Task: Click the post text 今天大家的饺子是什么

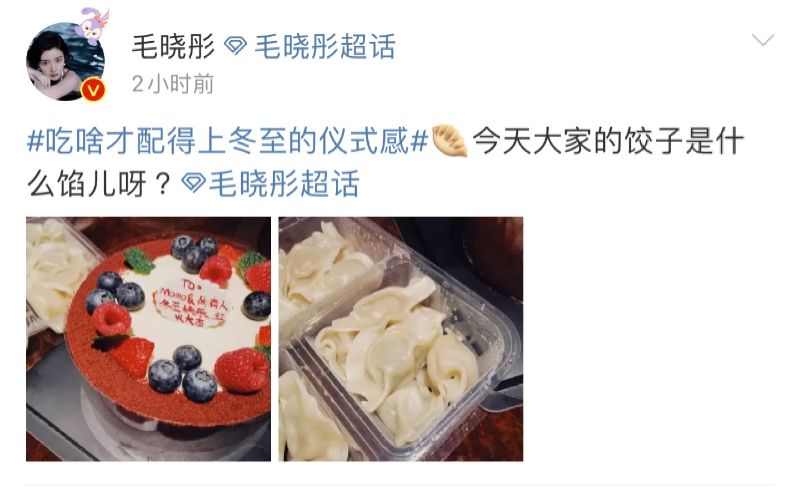Action: 608,141
